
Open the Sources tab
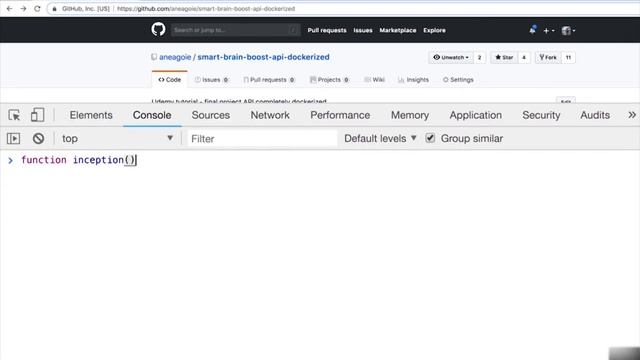tap(211, 115)
